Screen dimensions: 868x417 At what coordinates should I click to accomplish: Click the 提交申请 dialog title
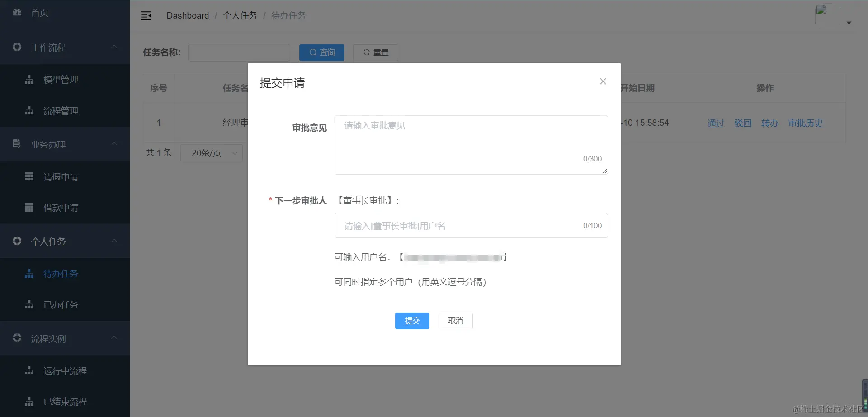coord(282,83)
